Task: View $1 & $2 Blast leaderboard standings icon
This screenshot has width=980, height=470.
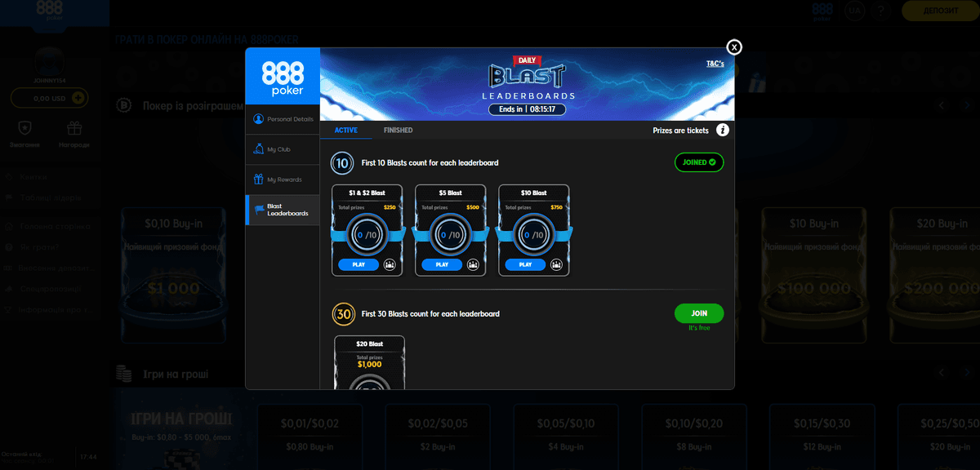Action: pyautogui.click(x=389, y=264)
